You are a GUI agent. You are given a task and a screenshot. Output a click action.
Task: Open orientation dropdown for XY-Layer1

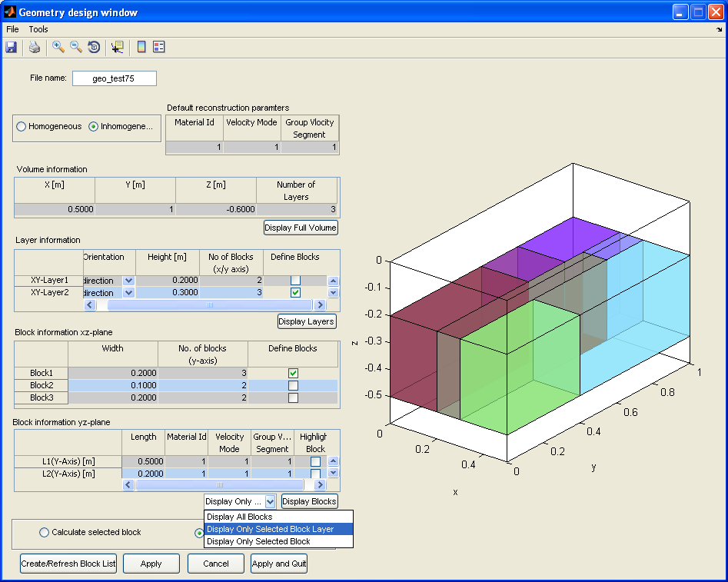click(x=128, y=281)
